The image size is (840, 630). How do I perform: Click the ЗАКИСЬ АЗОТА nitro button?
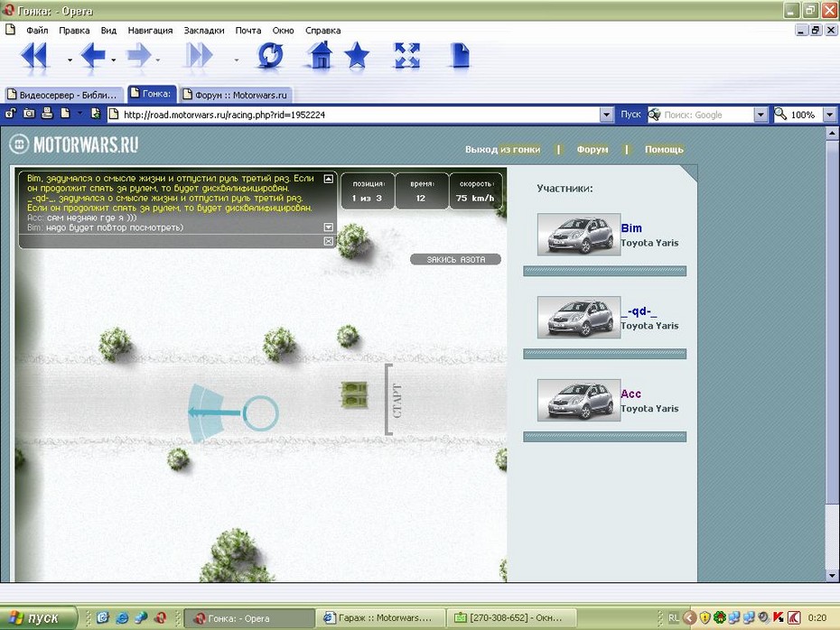click(x=456, y=260)
